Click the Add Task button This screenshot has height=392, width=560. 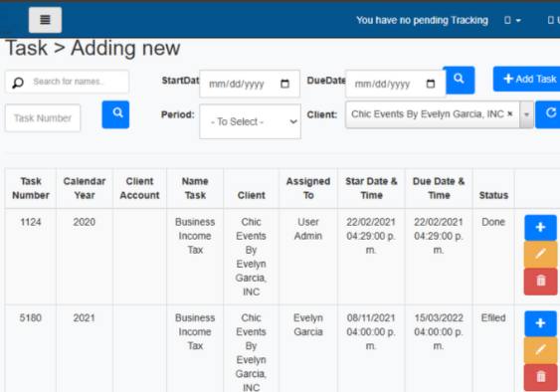(x=526, y=79)
